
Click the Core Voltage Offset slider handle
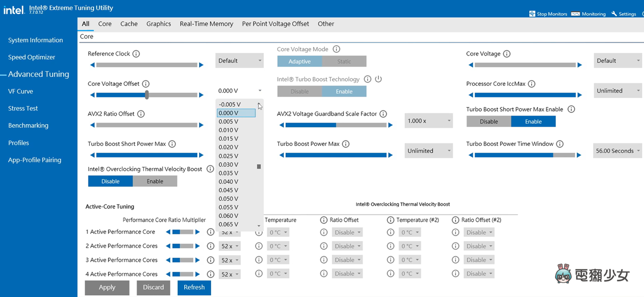[147, 95]
